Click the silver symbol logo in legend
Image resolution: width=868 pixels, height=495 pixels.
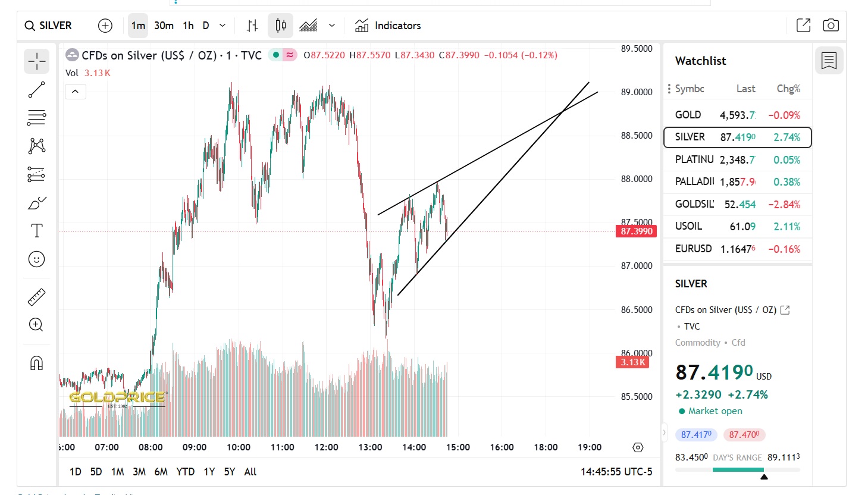tap(72, 55)
